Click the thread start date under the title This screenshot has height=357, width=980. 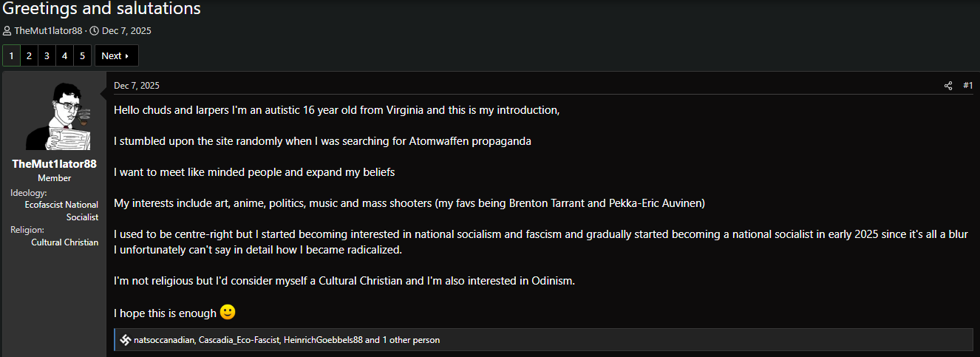pos(126,31)
